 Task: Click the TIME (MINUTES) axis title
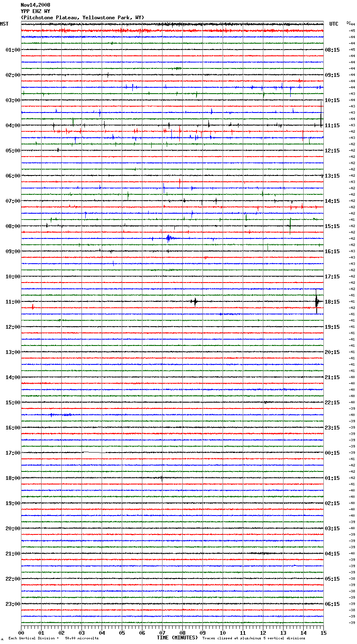[177, 638]
